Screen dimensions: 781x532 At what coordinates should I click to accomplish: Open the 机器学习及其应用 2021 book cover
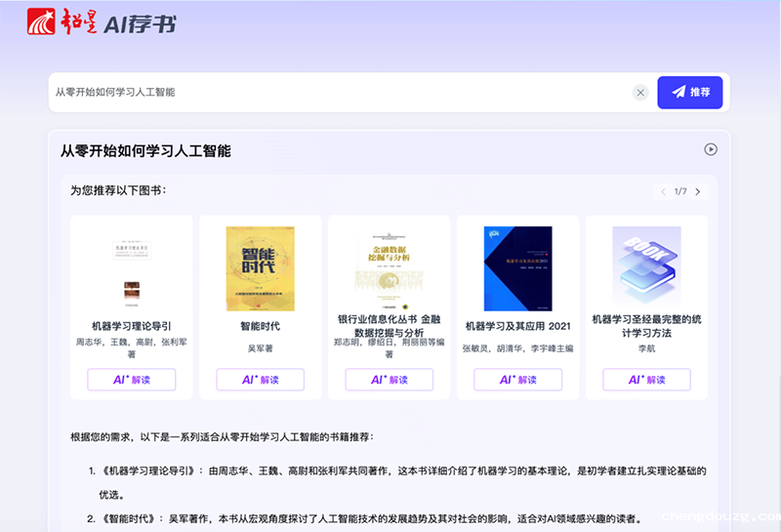pos(517,268)
